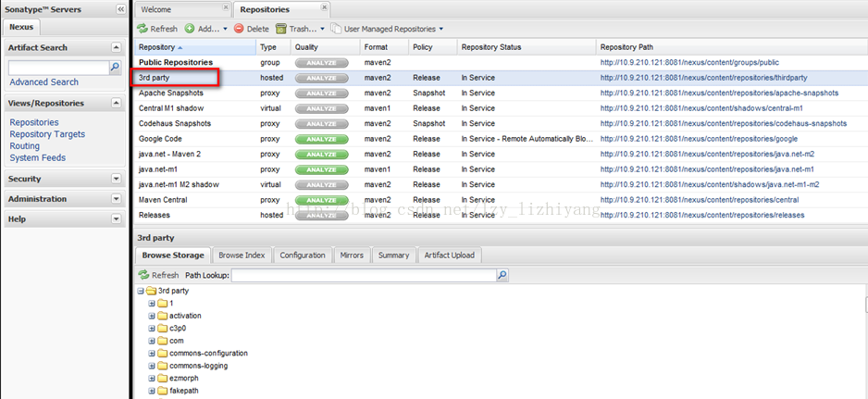Viewport: 868px width, 399px height.
Task: Close the Repositories tab
Action: point(325,7)
